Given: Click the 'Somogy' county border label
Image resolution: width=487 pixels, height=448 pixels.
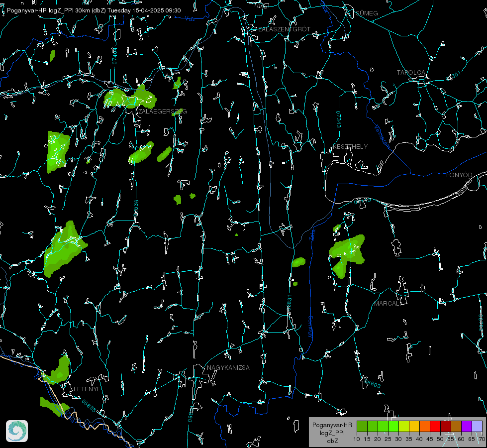Looking at the screenshot, I should 310,327.
